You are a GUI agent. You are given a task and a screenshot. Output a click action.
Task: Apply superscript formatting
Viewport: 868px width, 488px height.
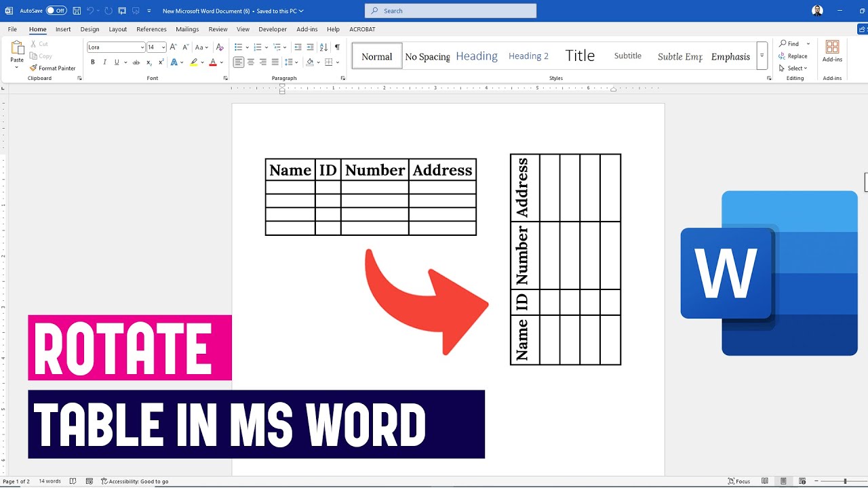(x=161, y=62)
